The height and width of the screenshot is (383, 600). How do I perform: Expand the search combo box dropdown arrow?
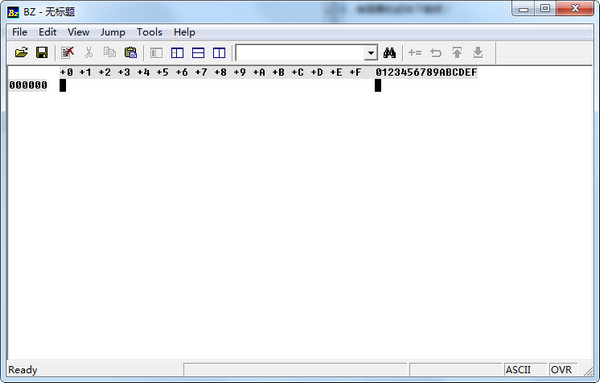pos(370,53)
